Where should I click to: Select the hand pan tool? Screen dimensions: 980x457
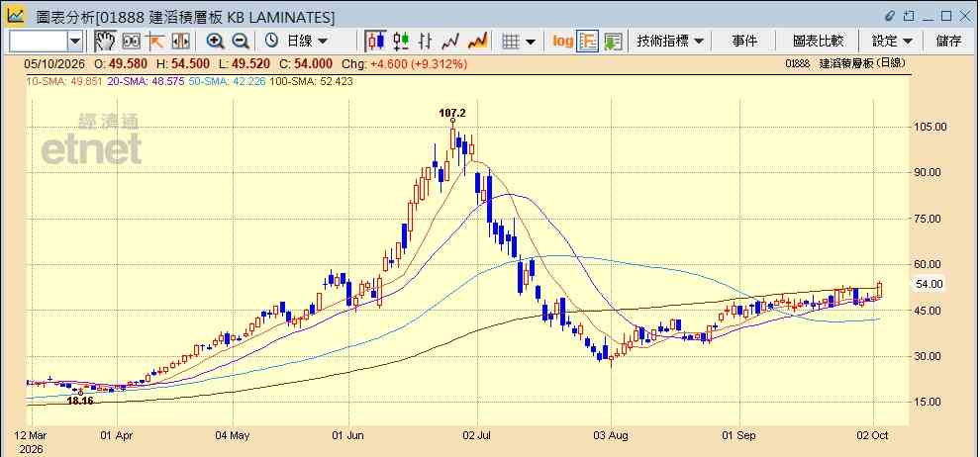coord(104,42)
